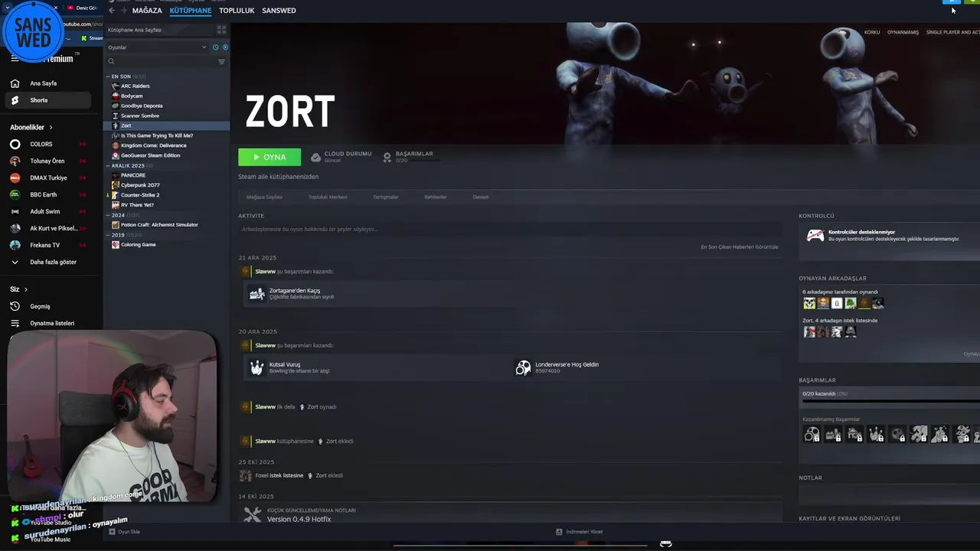
Task: Click the Potion Craft: Alchemist Simulator icon
Action: [x=116, y=225]
